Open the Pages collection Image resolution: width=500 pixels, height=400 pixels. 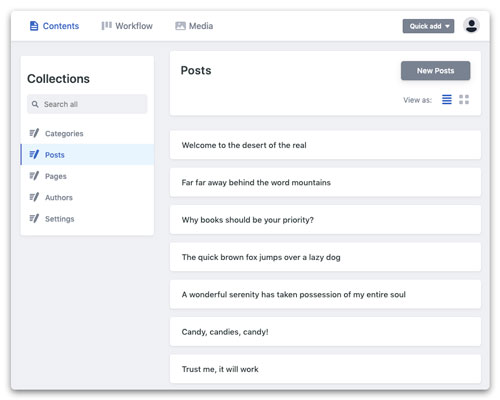(87, 176)
